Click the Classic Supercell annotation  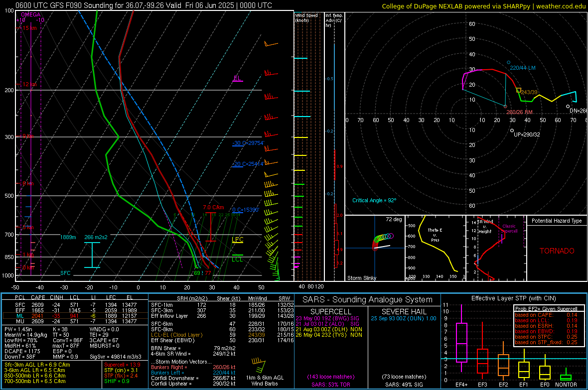click(509, 229)
